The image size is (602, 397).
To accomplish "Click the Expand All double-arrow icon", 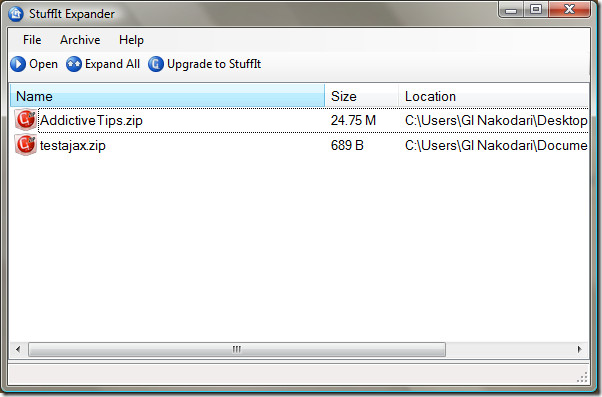I will point(74,64).
